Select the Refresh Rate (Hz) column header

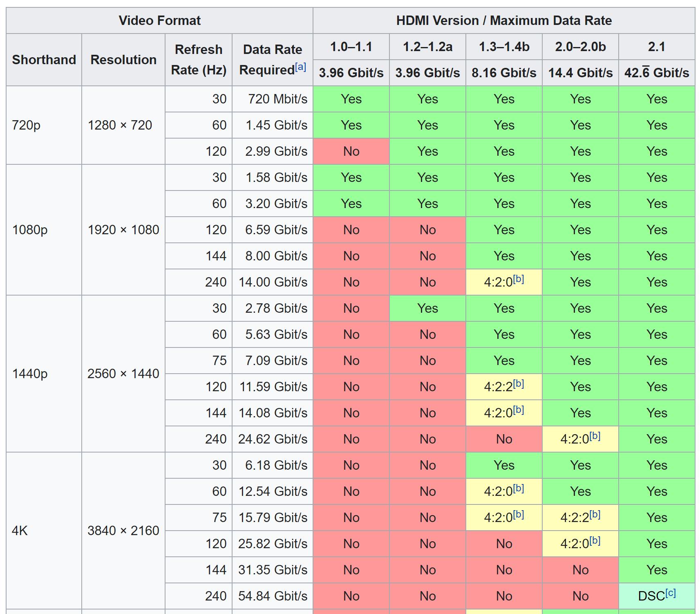pyautogui.click(x=198, y=60)
